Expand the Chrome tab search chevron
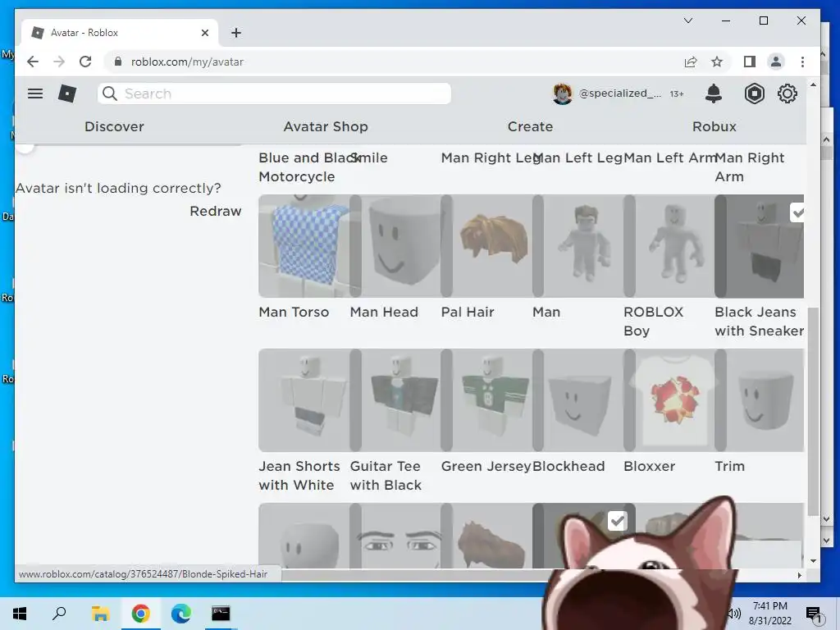Image resolution: width=840 pixels, height=630 pixels. [x=688, y=21]
